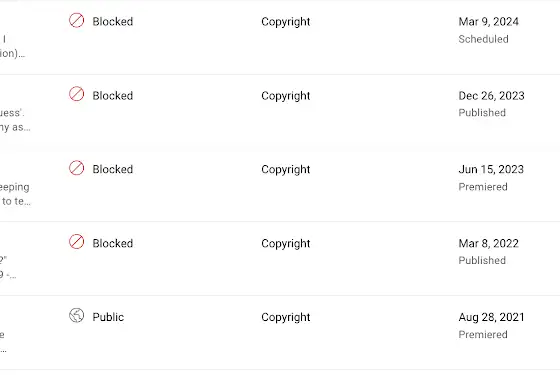Click the globe Public icon for Aug 28, 2021 video
The width and height of the screenshot is (560, 375).
pos(76,315)
